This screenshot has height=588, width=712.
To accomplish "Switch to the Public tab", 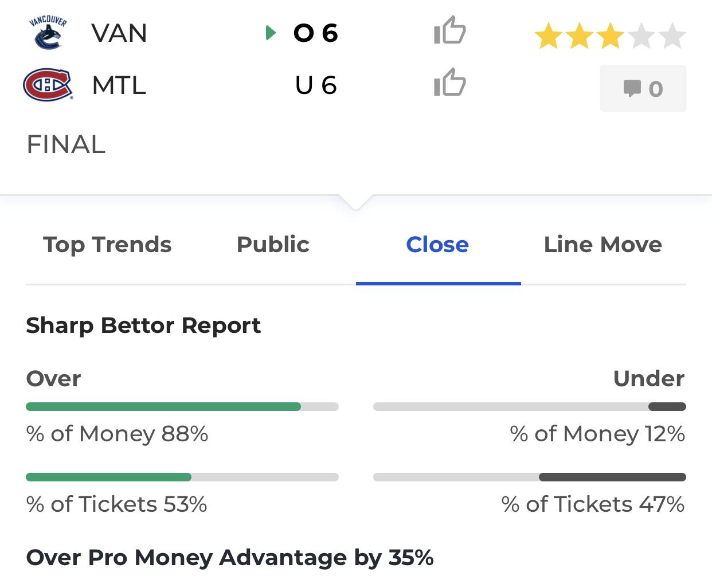I will [273, 245].
